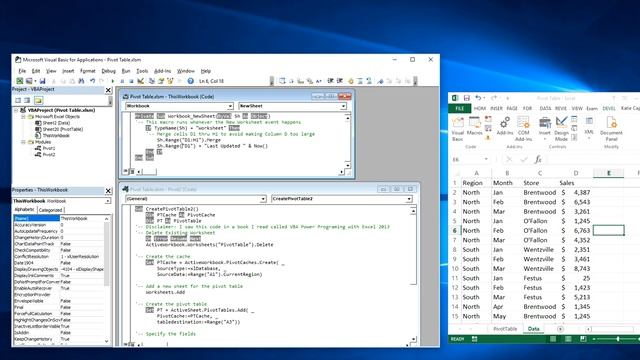Toggle Design Mode icon in VBA toolbar
This screenshot has width=640, height=360.
click(x=140, y=81)
